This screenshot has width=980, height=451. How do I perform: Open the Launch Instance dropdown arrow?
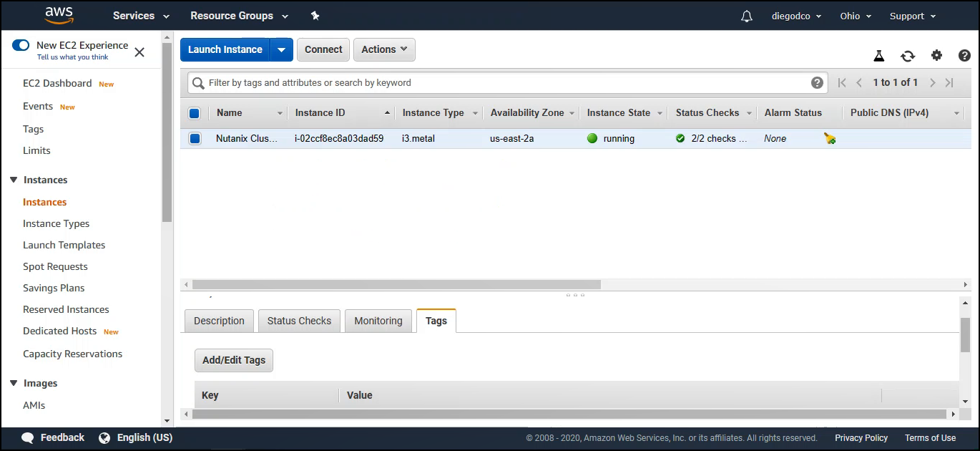click(281, 49)
